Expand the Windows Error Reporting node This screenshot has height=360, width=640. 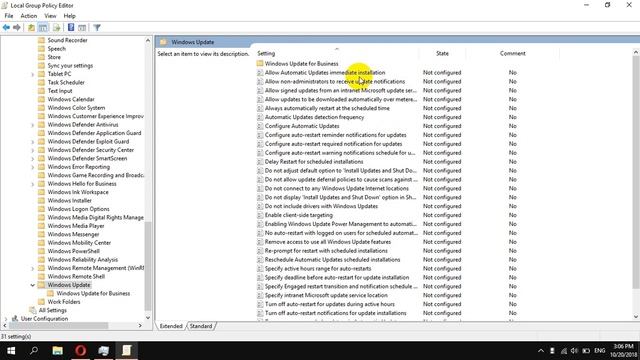click(x=33, y=167)
